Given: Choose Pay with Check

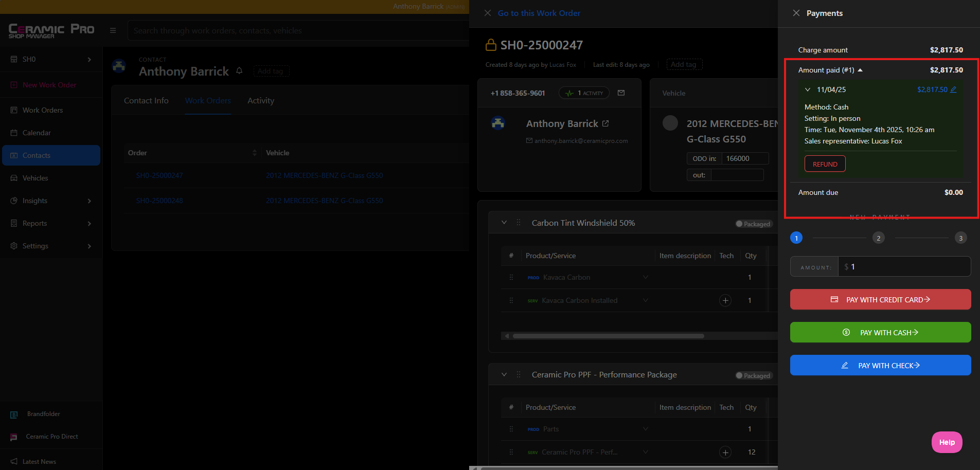Looking at the screenshot, I should [881, 365].
